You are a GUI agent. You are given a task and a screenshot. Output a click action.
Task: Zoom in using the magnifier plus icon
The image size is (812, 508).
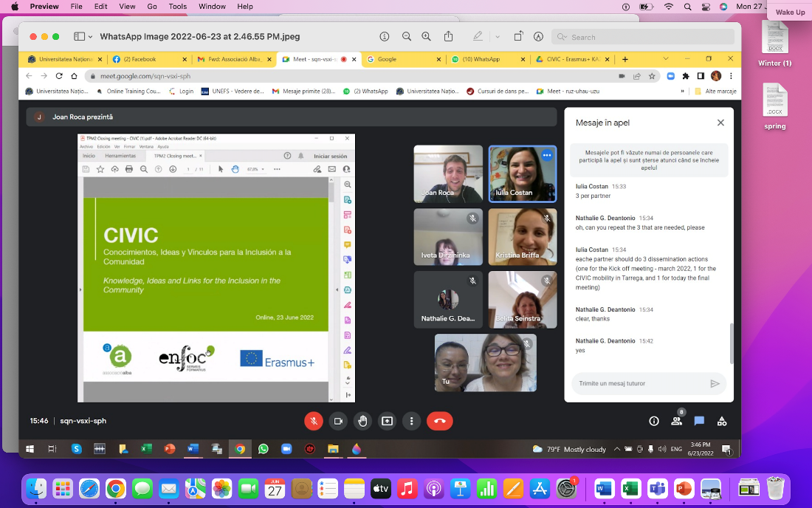427,37
